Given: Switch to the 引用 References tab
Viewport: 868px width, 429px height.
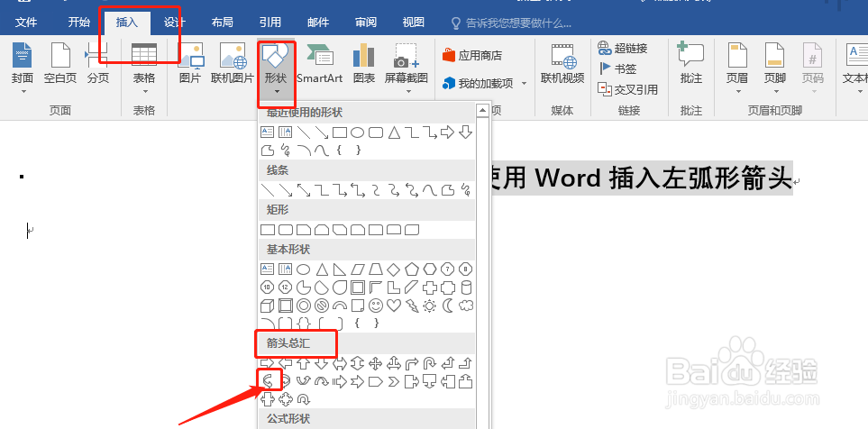Looking at the screenshot, I should pos(270,23).
